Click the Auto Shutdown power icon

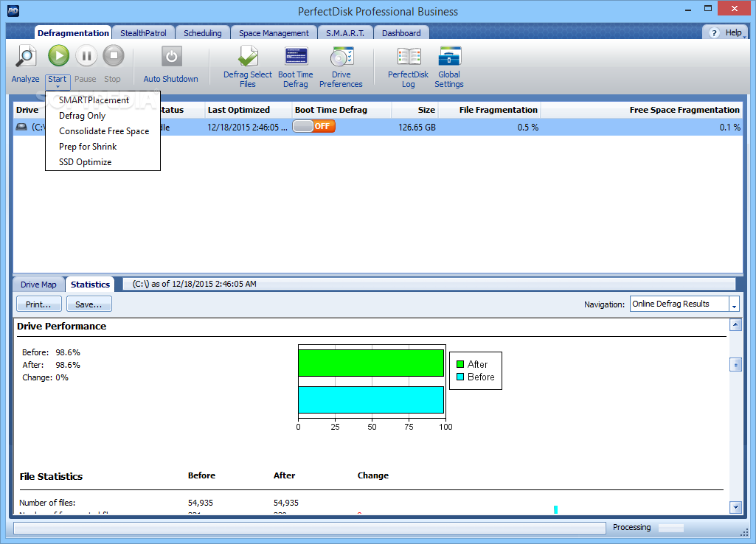click(x=171, y=57)
